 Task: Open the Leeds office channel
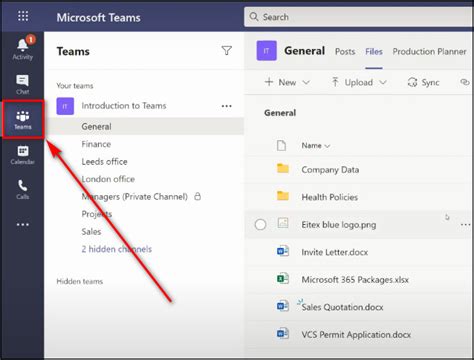click(104, 162)
